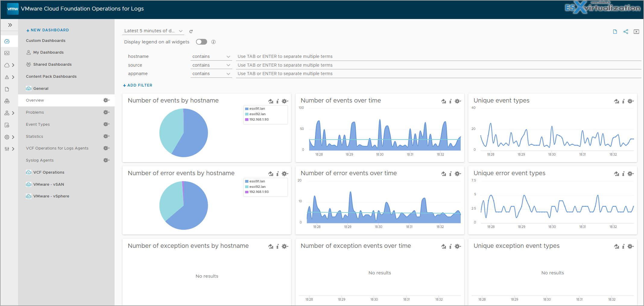Open My Dashboards
This screenshot has width=644, height=306.
pyautogui.click(x=48, y=52)
